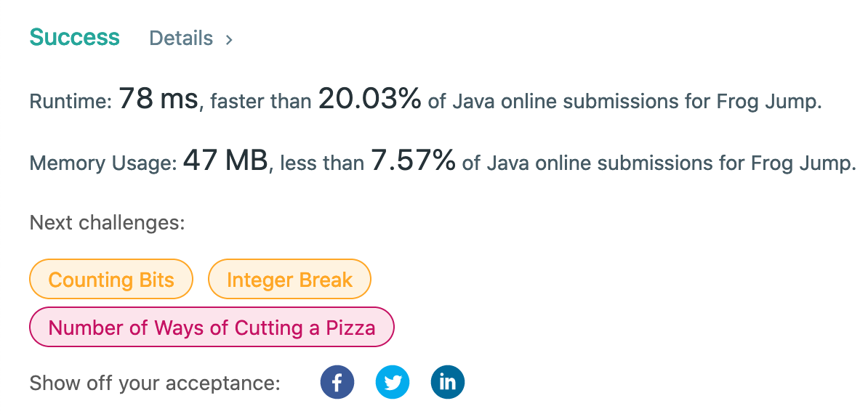This screenshot has width=868, height=414.
Task: Open the Details link
Action: tap(181, 38)
